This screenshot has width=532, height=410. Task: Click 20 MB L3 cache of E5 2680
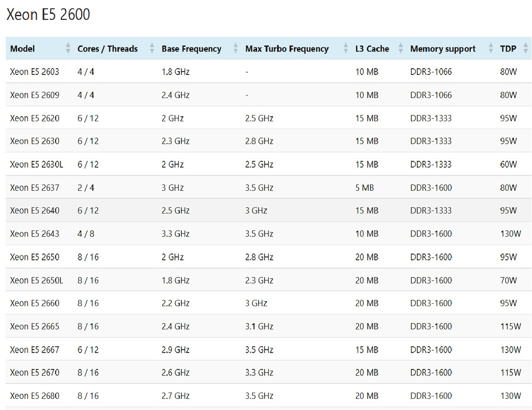pyautogui.click(x=367, y=395)
